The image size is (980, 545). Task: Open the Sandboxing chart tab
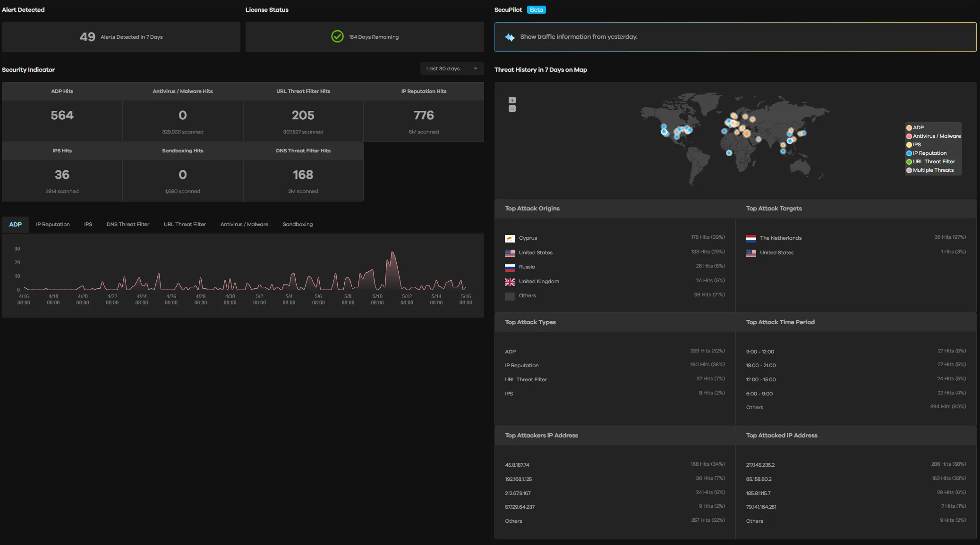pyautogui.click(x=298, y=224)
